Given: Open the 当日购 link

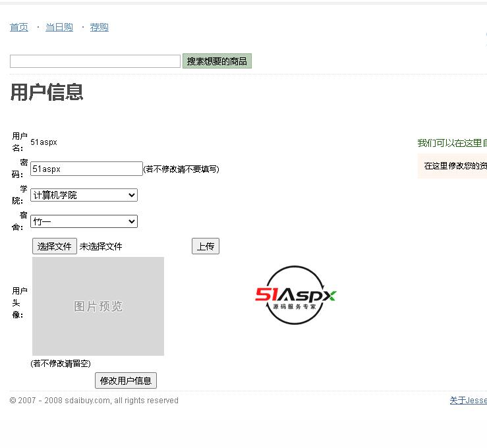Looking at the screenshot, I should point(59,27).
